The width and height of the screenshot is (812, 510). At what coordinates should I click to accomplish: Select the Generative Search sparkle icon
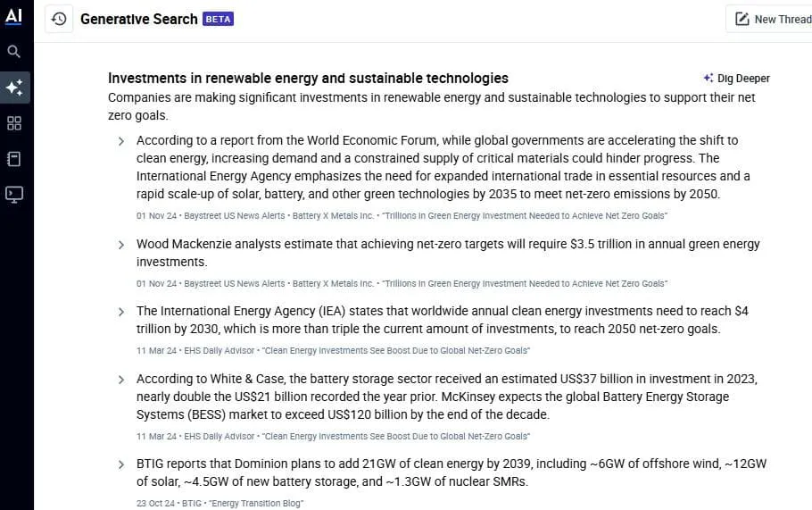14,87
